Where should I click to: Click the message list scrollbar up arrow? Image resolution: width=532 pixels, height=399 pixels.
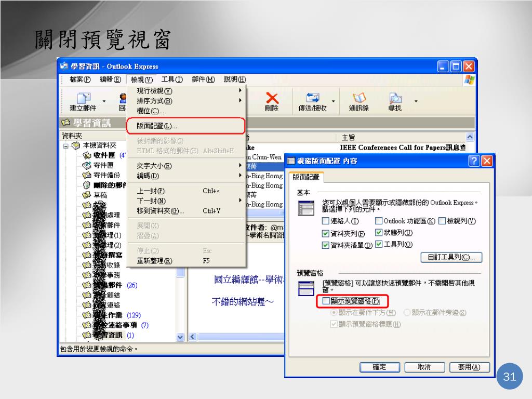coord(470,137)
